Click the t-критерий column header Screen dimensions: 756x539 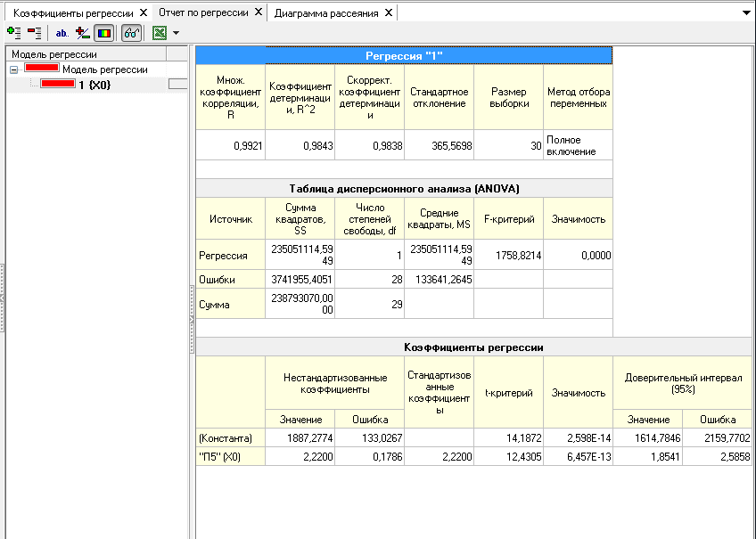[508, 392]
